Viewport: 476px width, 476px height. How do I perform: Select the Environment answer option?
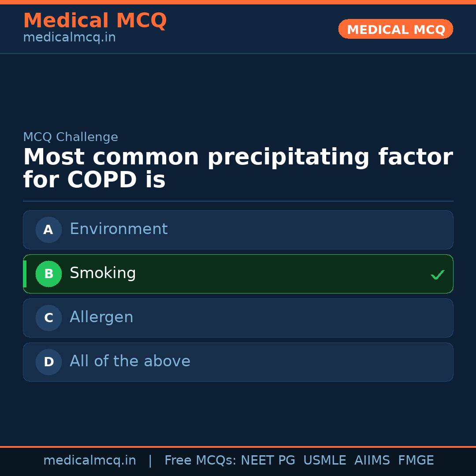238,230
